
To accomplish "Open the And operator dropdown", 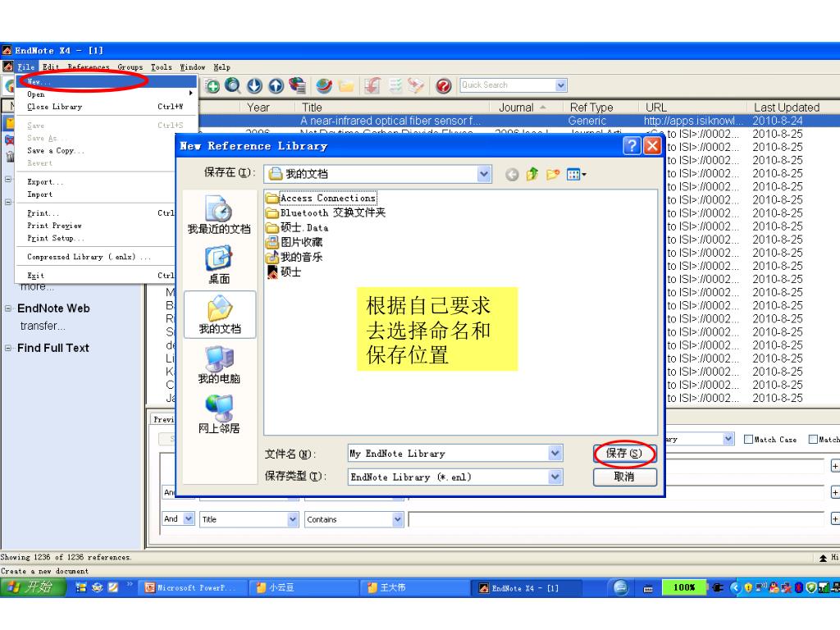I will tap(188, 518).
